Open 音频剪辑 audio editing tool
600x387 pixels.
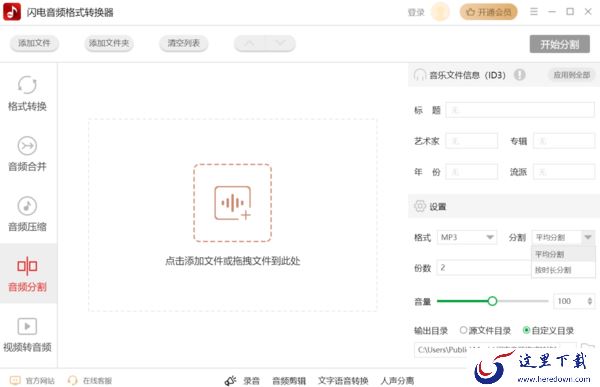pos(289,380)
